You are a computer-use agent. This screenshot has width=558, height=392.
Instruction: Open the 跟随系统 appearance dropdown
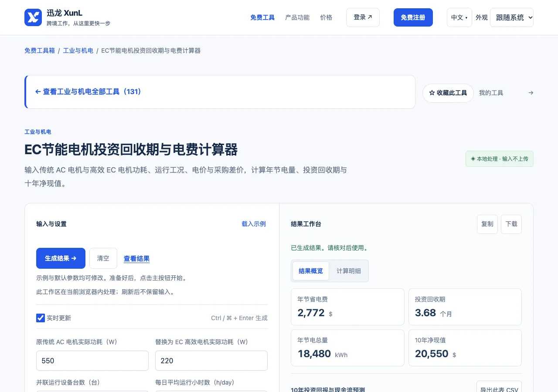point(512,17)
